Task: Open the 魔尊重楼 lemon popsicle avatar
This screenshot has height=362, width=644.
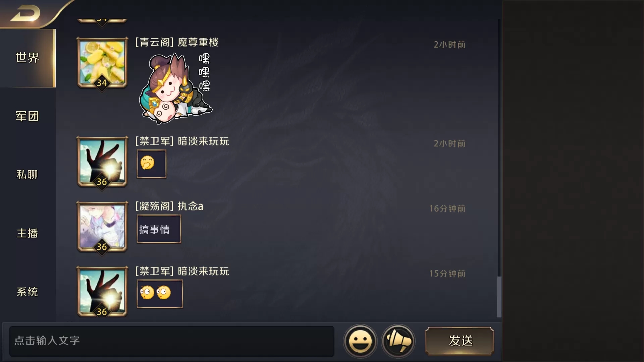Action: pos(102,63)
